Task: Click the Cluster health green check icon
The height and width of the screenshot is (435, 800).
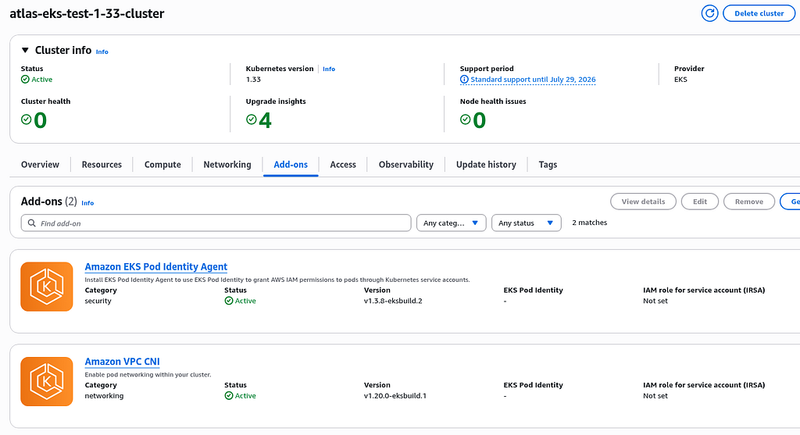Action: 26,119
